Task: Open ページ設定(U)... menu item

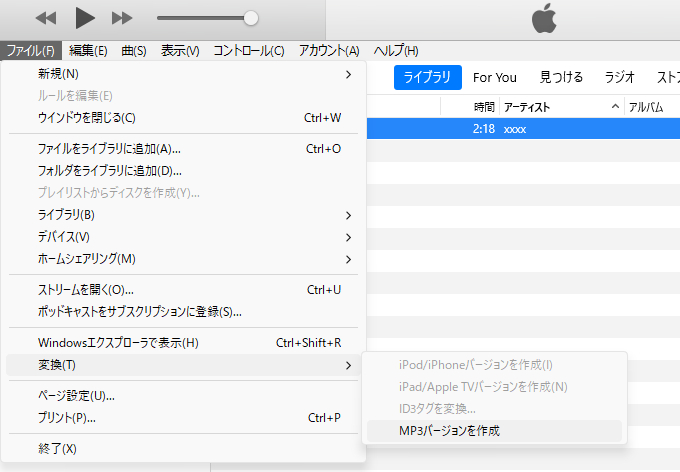Action: coord(183,396)
